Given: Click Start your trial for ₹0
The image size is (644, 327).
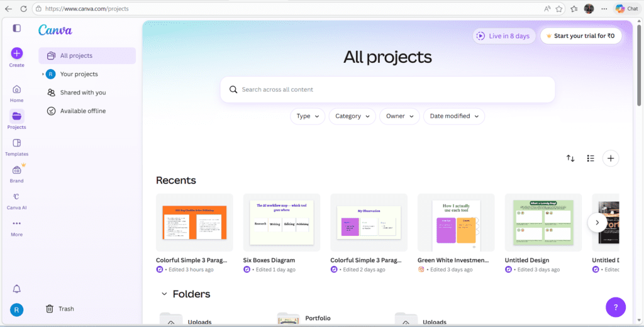Looking at the screenshot, I should (x=580, y=36).
